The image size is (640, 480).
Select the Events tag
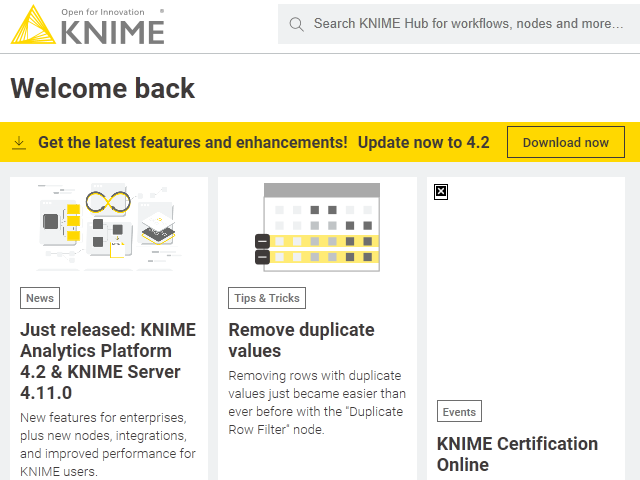coord(459,411)
